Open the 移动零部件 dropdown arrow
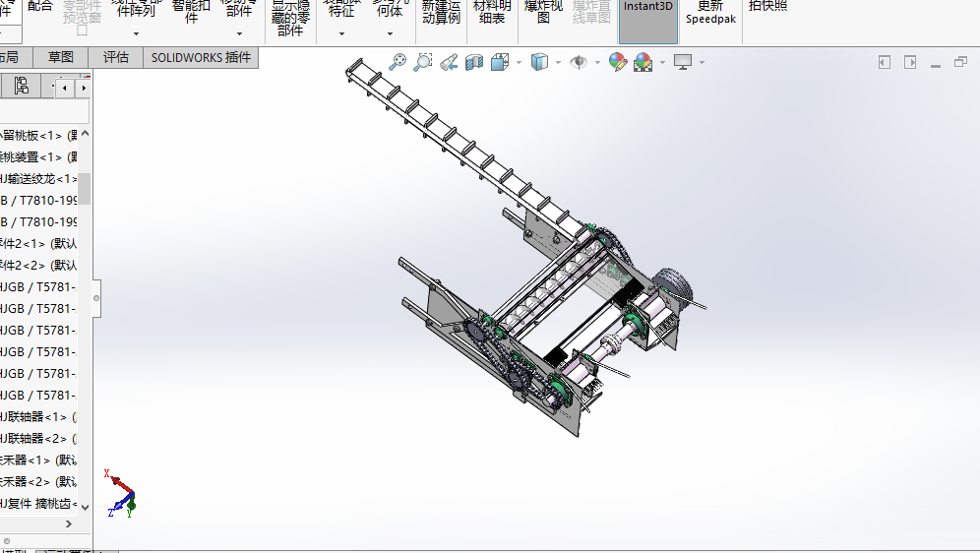Image resolution: width=980 pixels, height=553 pixels. 239,33
